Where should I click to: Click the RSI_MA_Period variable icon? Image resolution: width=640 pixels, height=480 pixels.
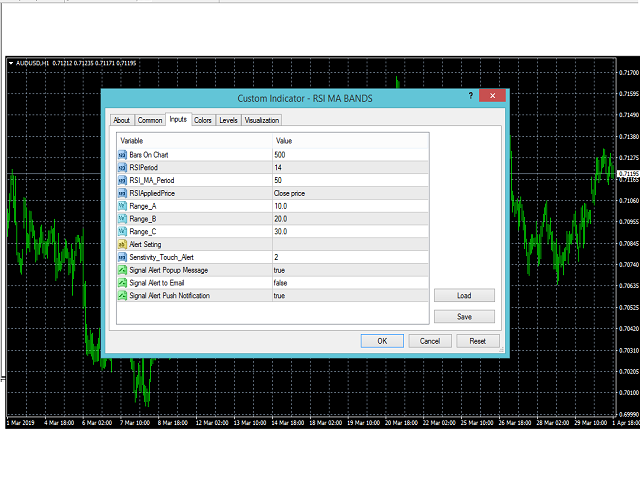(123, 180)
